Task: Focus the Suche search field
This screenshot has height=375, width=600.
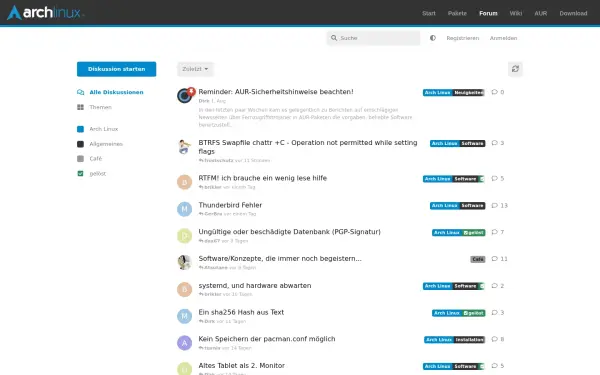Action: [373, 38]
